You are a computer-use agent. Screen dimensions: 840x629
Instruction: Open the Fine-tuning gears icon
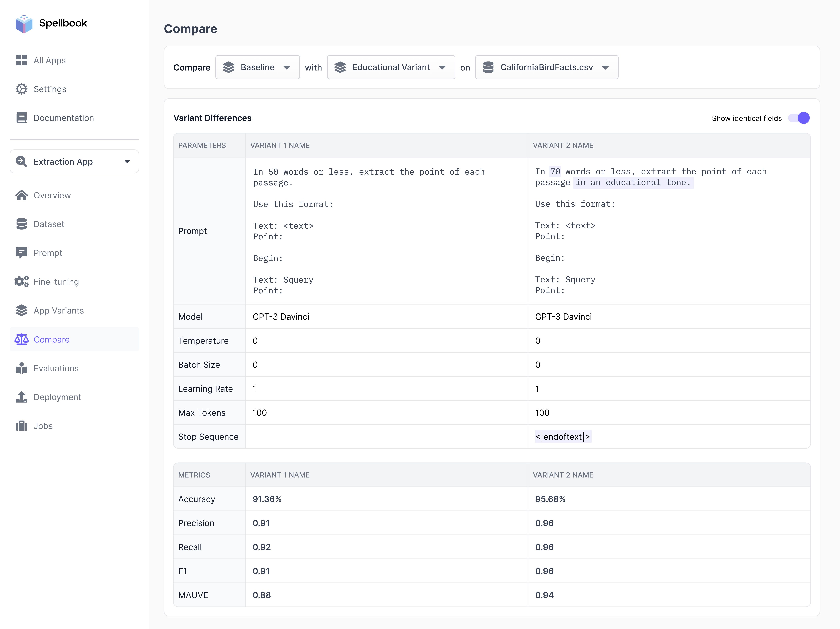coord(22,281)
